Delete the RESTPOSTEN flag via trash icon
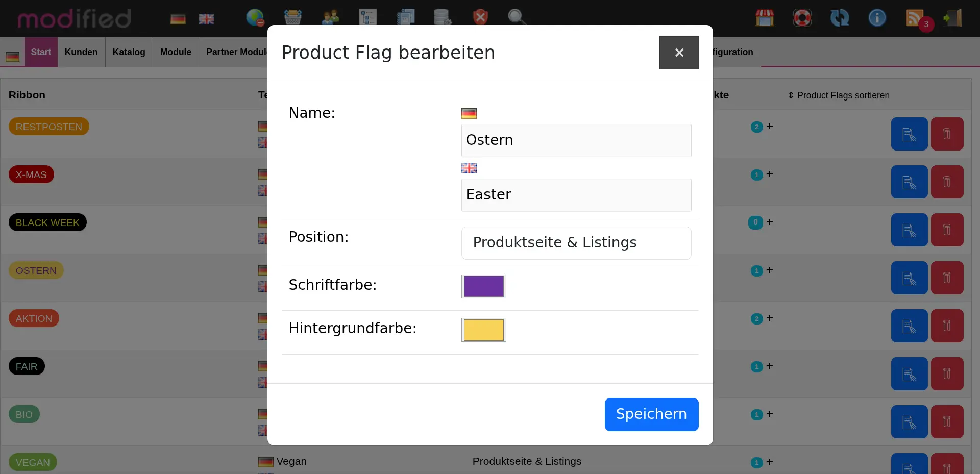980x474 pixels. pyautogui.click(x=947, y=134)
